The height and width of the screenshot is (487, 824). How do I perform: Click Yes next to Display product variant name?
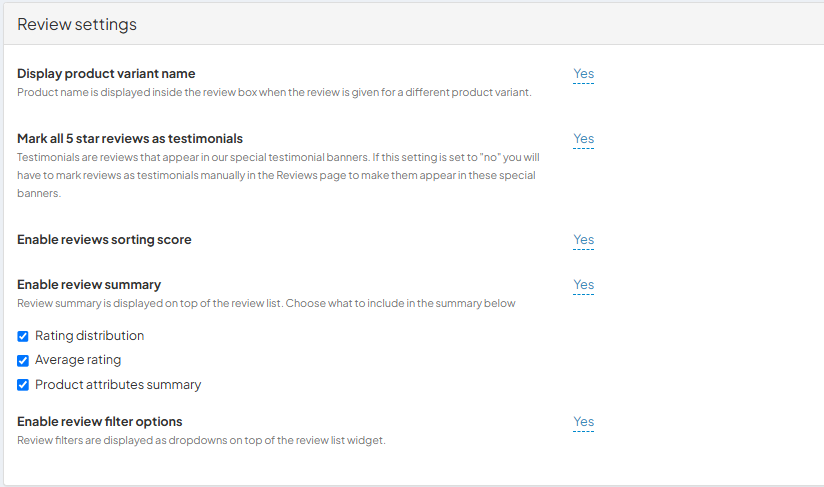point(583,74)
